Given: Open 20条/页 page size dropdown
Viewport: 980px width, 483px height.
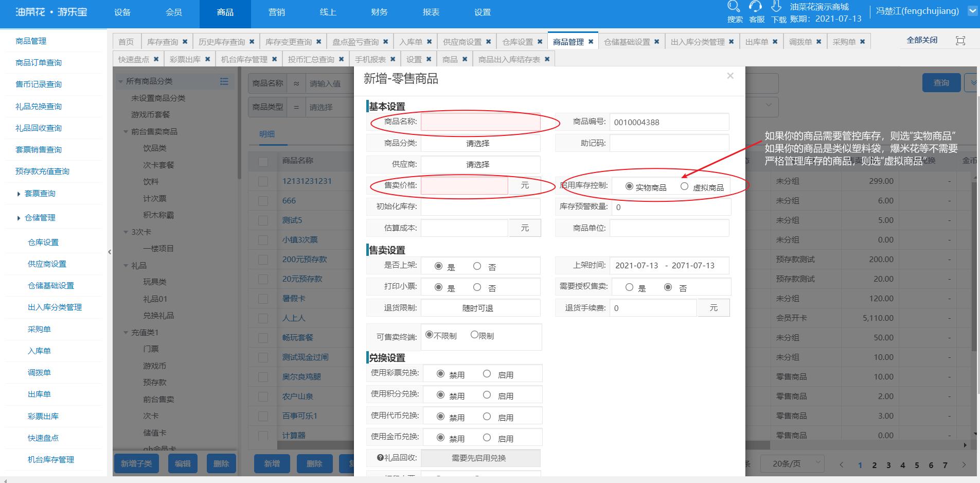Looking at the screenshot, I should [792, 464].
